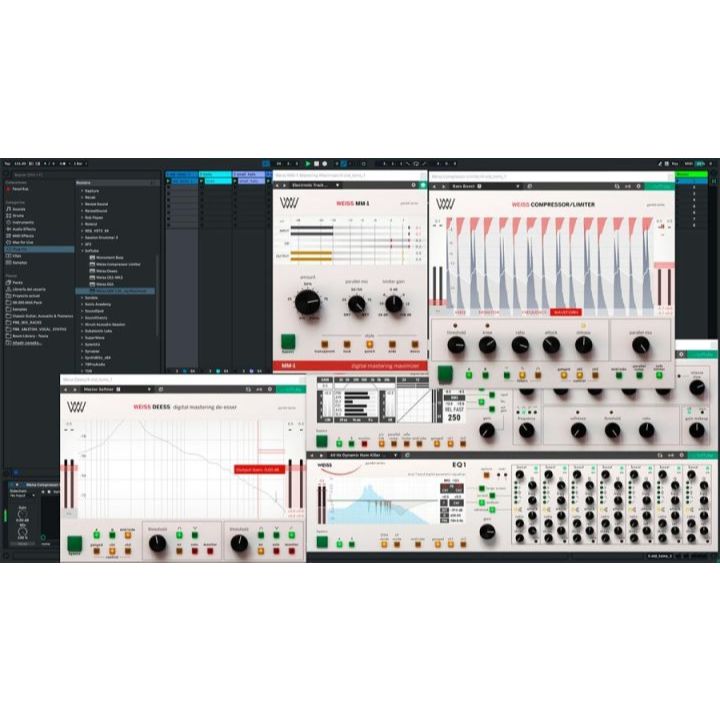Image resolution: width=720 pixels, height=720 pixels.
Task: Open Compressor/Limiter preset menu Bass Boost
Action: point(484,186)
